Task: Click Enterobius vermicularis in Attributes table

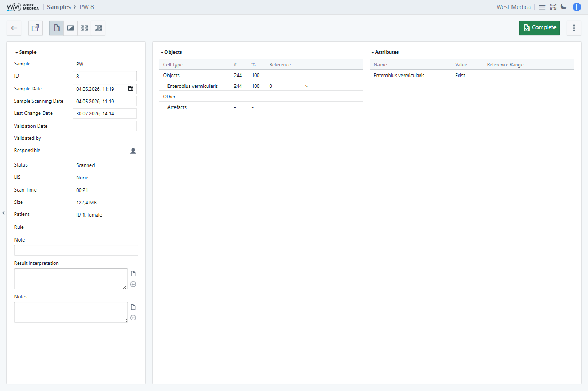Action: click(399, 76)
